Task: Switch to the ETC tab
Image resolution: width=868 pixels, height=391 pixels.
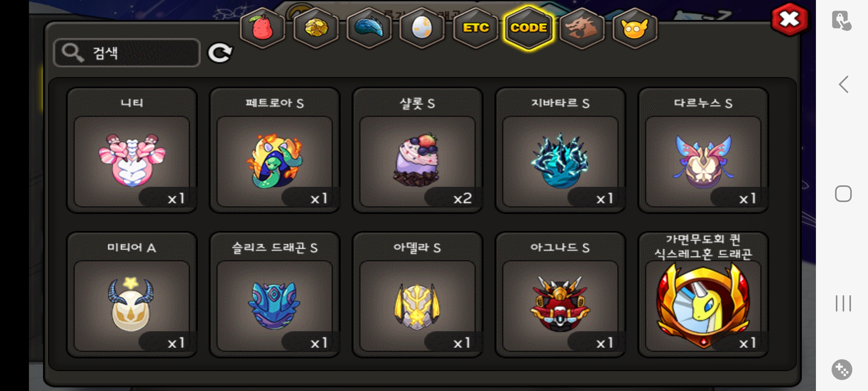Action: 475,28
